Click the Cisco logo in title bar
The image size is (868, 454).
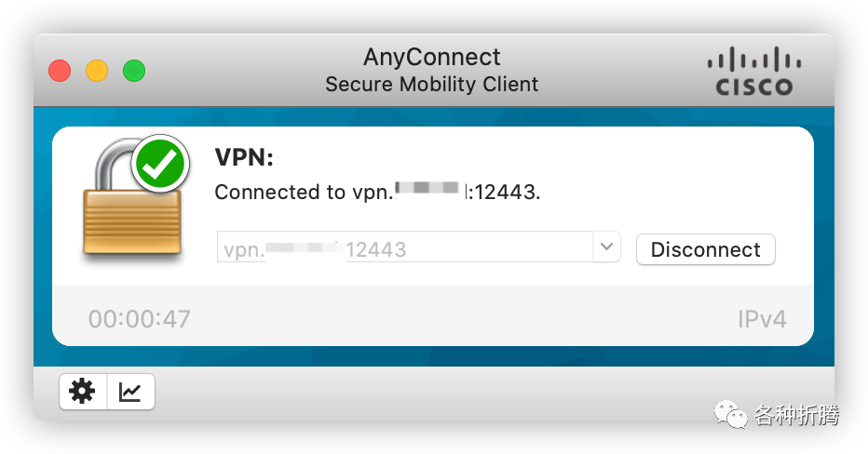tap(754, 71)
